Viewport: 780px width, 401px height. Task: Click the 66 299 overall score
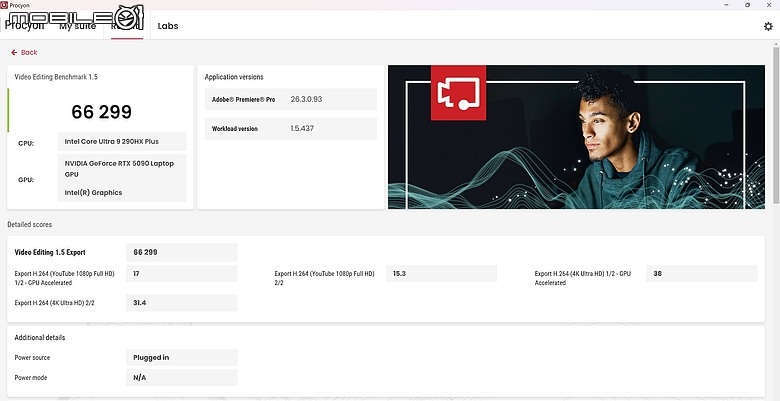click(101, 112)
